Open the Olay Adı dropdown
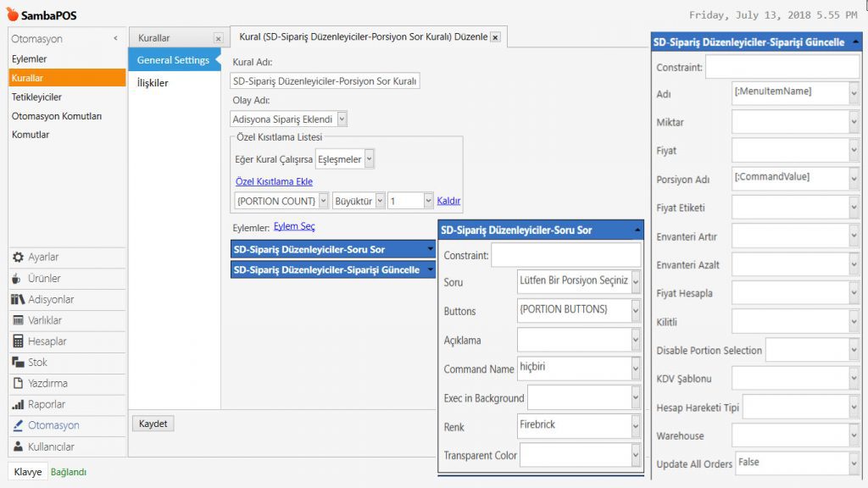Screen dimensions: 868x488 [x=342, y=119]
